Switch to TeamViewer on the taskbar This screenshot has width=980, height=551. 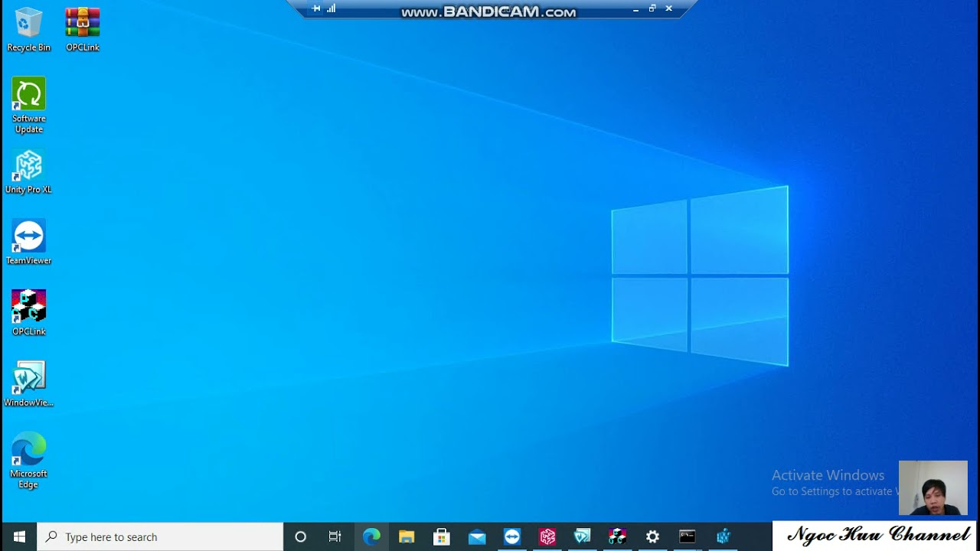coord(512,537)
